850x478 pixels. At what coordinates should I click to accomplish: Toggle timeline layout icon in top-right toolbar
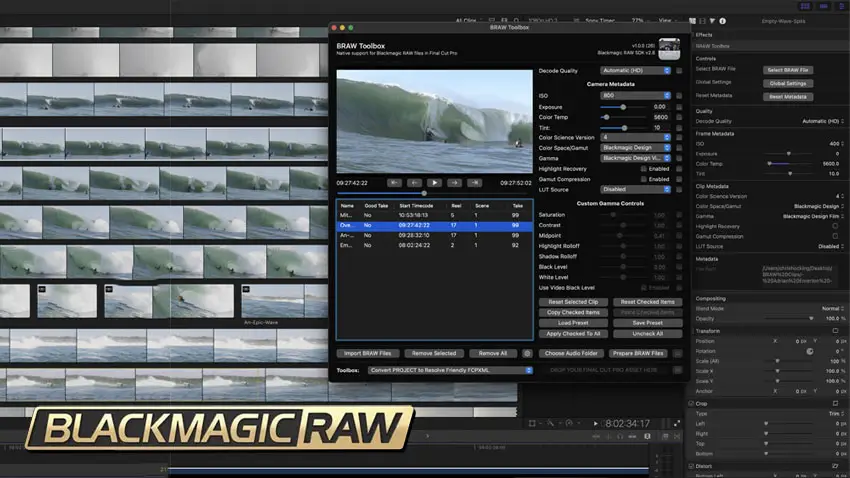coord(823,6)
